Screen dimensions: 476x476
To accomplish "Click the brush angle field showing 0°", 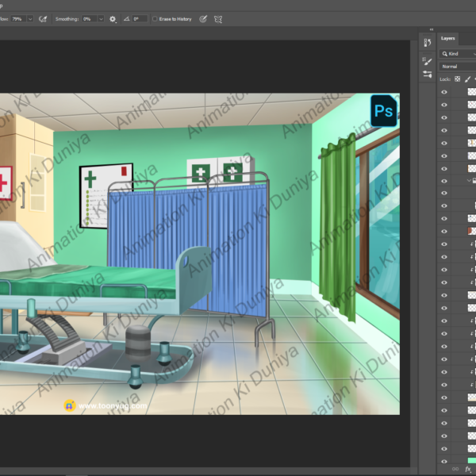I will point(140,19).
